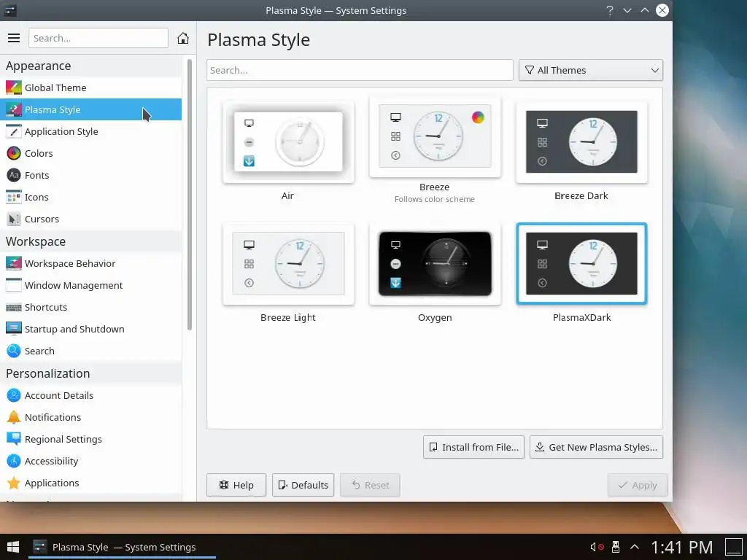Select the Oxygen theme thumbnail

pos(435,264)
